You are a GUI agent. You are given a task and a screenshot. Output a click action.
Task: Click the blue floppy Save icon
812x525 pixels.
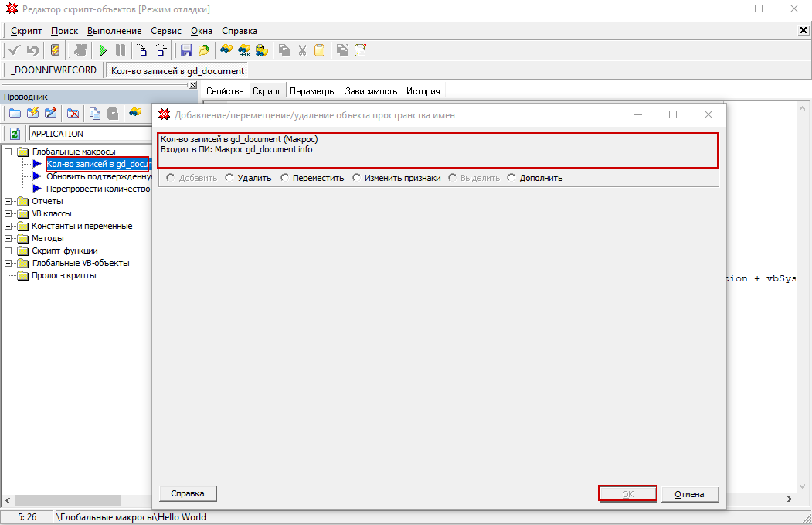(186, 50)
